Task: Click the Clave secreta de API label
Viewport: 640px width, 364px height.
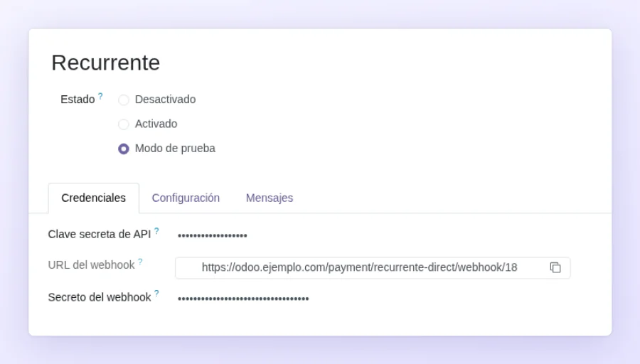Action: pos(99,234)
